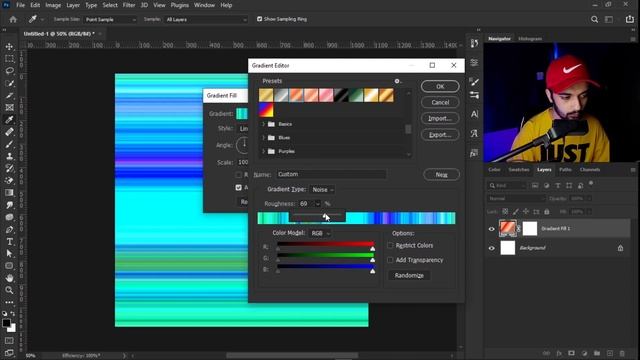Select the Rectangular Marquee tool
Screen dimensions: 640x360
(9, 59)
